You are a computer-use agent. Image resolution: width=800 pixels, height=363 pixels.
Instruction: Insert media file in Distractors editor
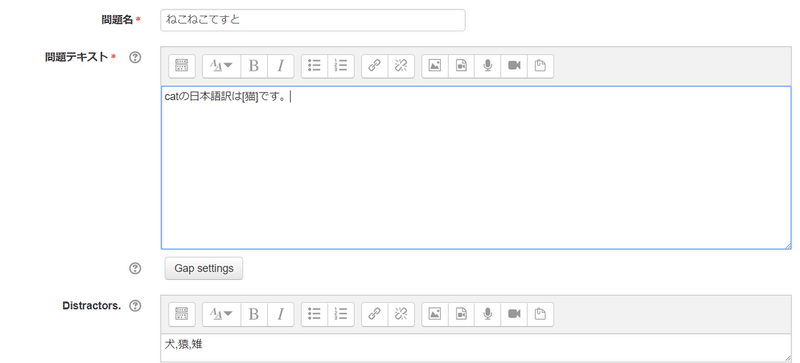[x=461, y=314]
